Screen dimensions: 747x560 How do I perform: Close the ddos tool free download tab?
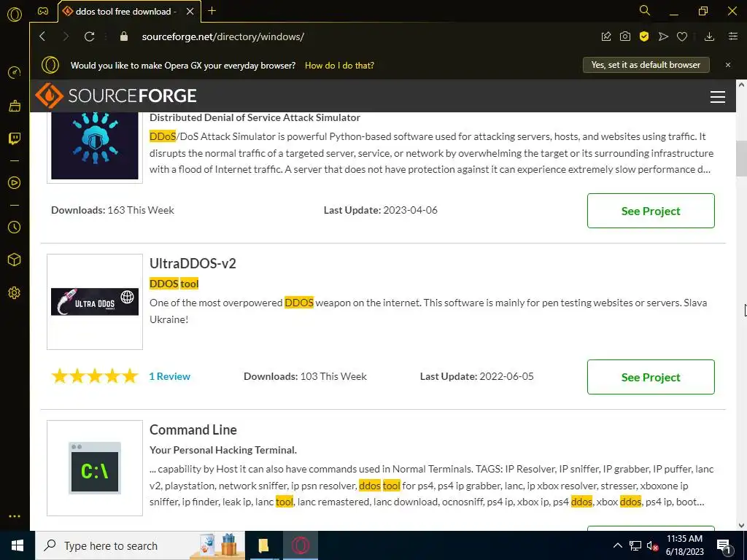point(190,12)
